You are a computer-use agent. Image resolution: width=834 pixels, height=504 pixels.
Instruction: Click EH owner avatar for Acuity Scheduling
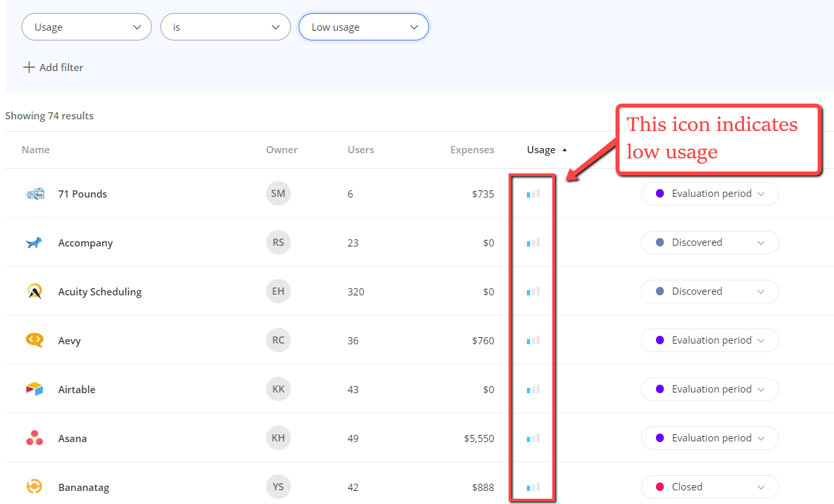(278, 291)
